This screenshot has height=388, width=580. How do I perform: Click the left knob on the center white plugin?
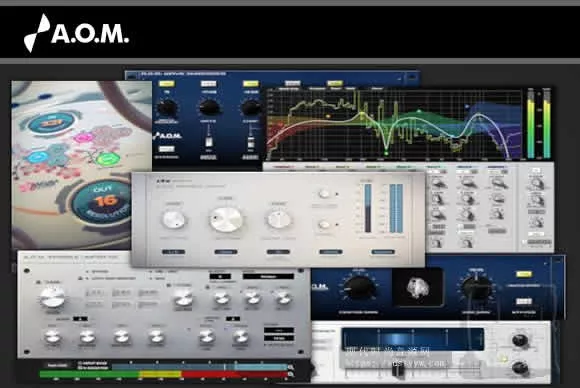(x=174, y=220)
